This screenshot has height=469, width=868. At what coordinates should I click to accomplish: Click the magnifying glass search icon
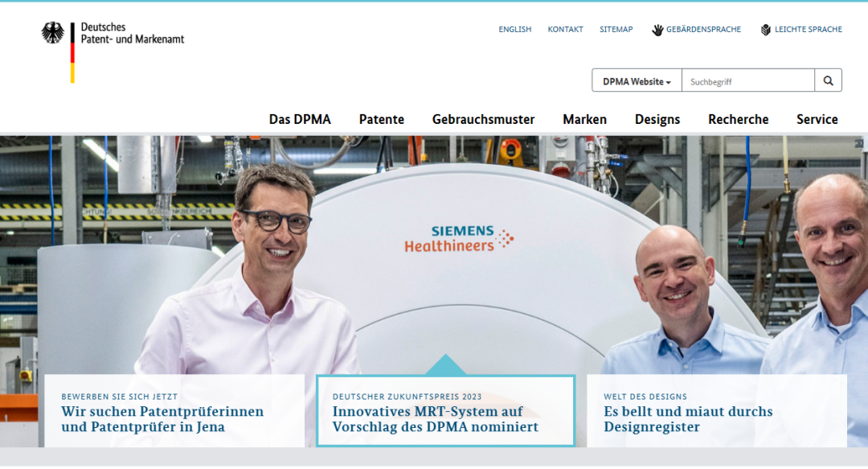[x=828, y=81]
